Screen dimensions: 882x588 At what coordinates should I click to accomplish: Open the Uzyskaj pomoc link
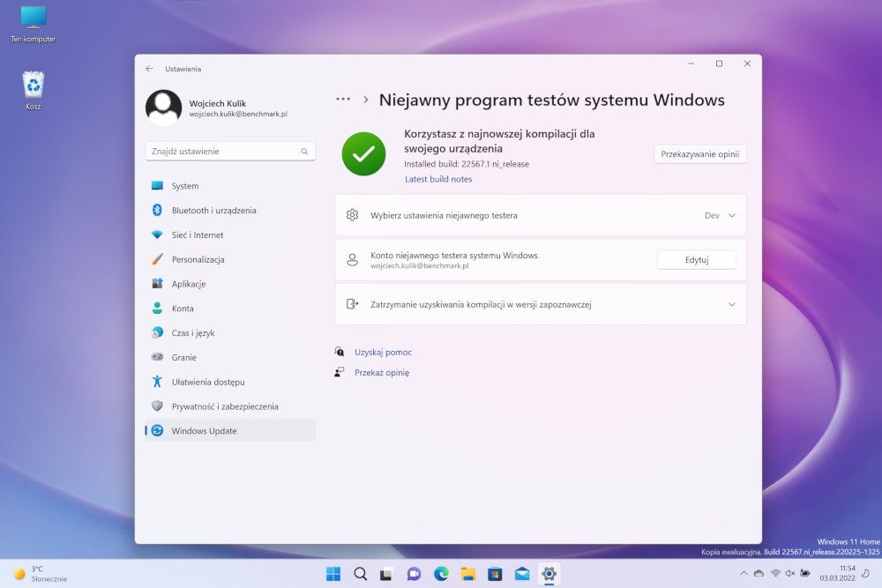pyautogui.click(x=383, y=353)
